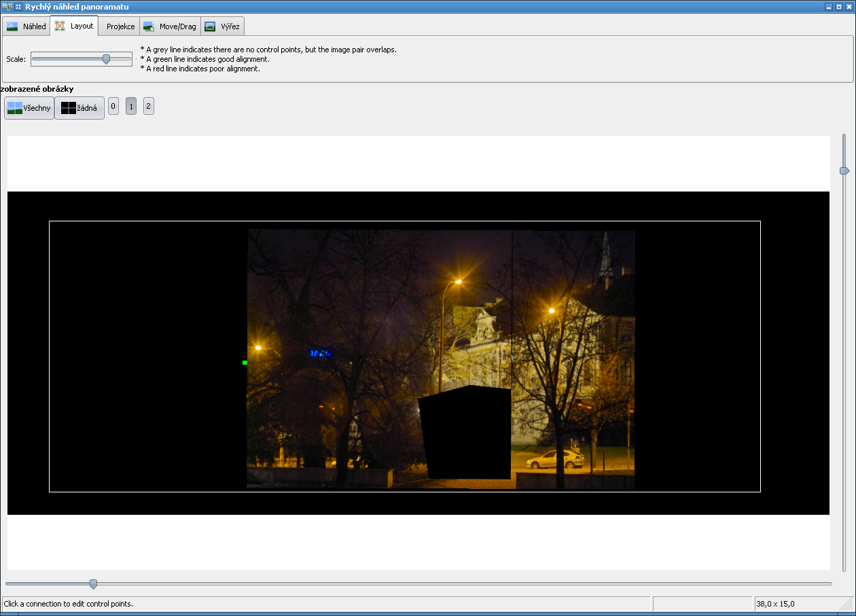Open the Projekce tab
Screen dimensions: 856x616
120,26
